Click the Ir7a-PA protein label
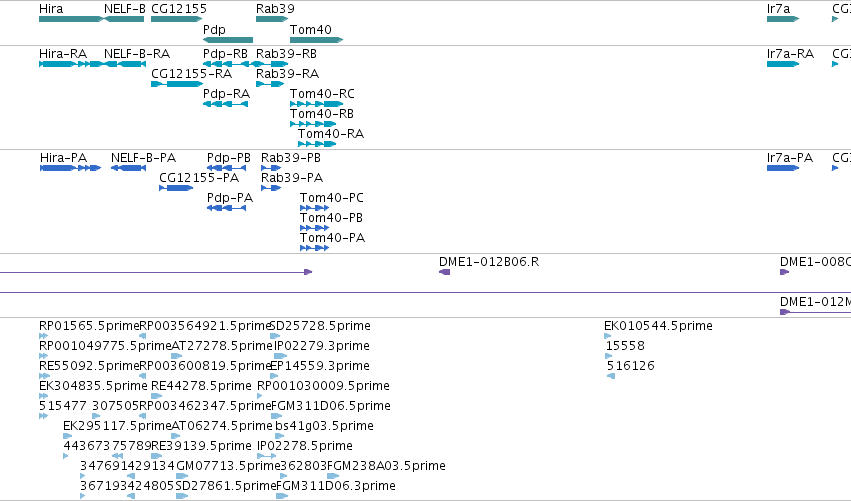Viewport: 851px width, 501px height. [x=790, y=158]
